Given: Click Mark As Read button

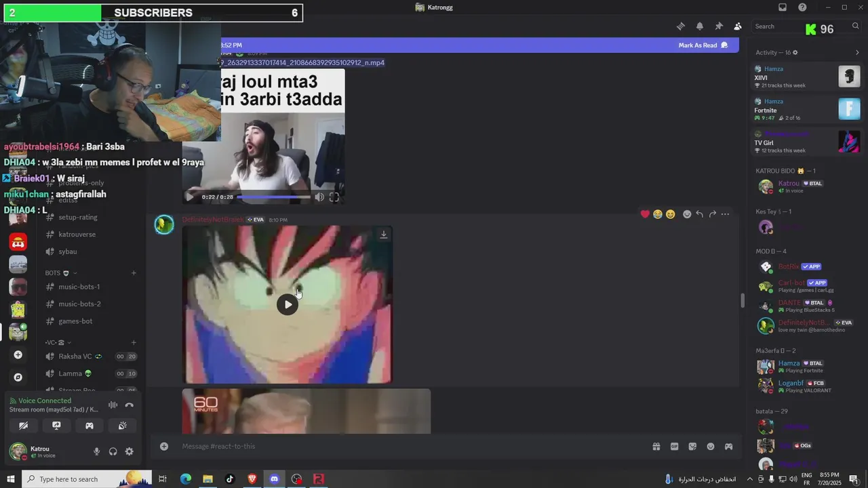Looking at the screenshot, I should 703,45.
